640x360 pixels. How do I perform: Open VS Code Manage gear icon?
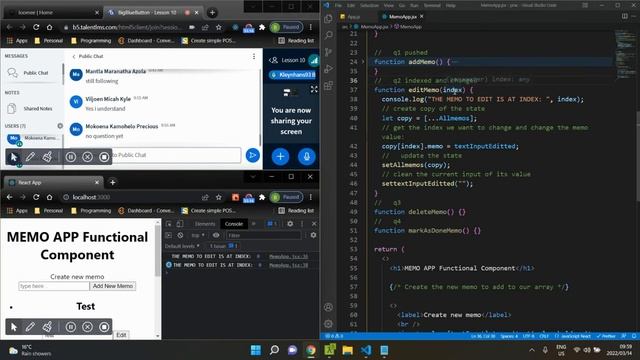pyautogui.click(x=328, y=324)
